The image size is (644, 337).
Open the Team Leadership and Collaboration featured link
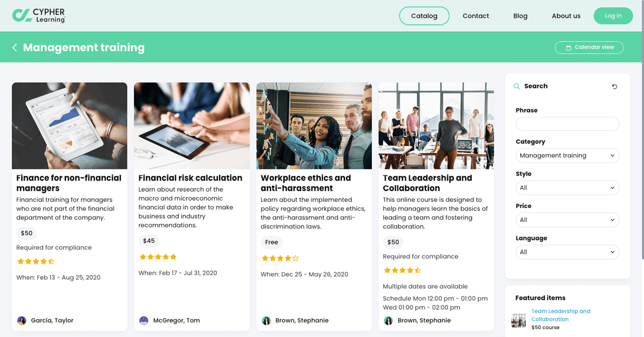[561, 315]
